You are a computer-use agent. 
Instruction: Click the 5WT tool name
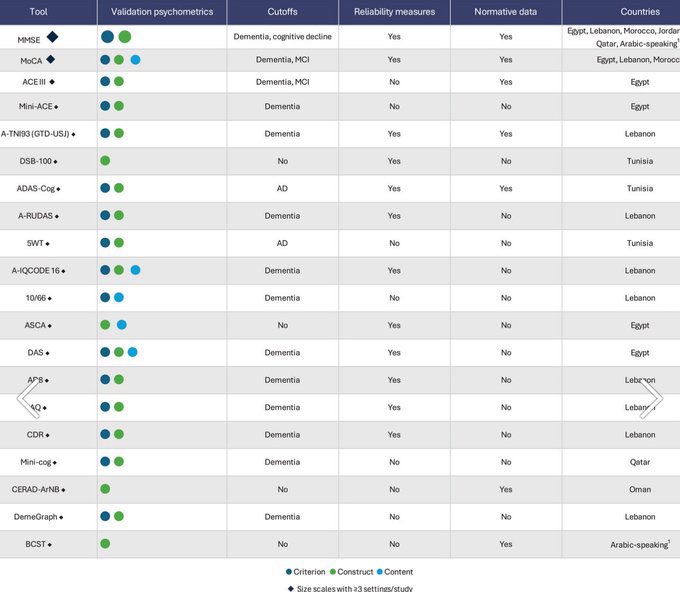pos(35,243)
